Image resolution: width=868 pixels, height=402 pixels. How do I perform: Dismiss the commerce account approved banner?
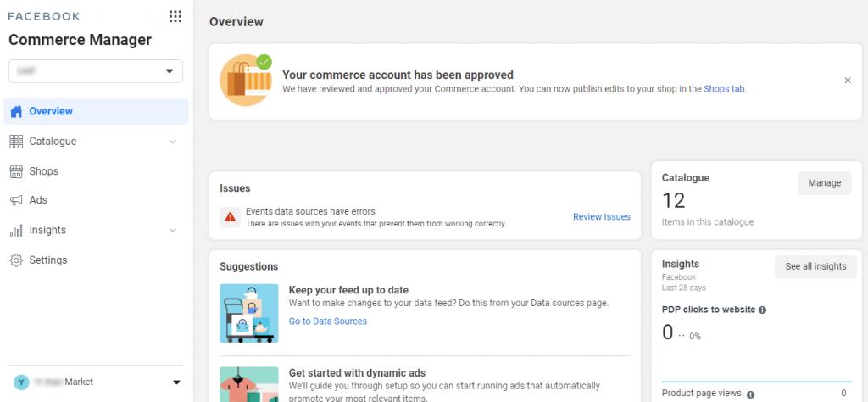848,81
